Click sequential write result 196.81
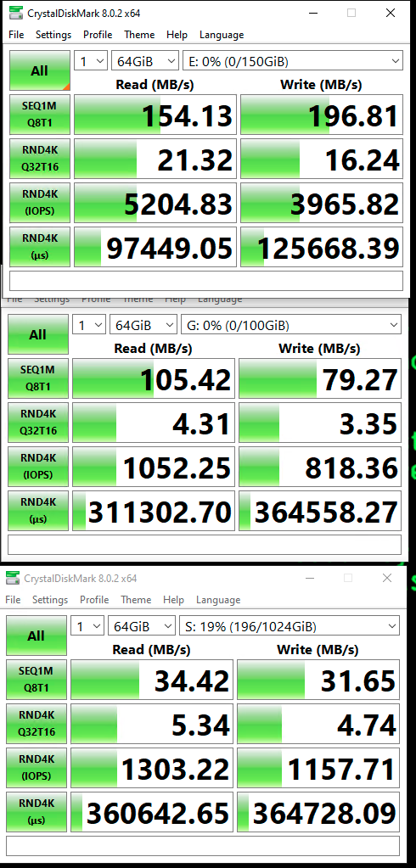This screenshot has height=868, width=416. [x=322, y=115]
